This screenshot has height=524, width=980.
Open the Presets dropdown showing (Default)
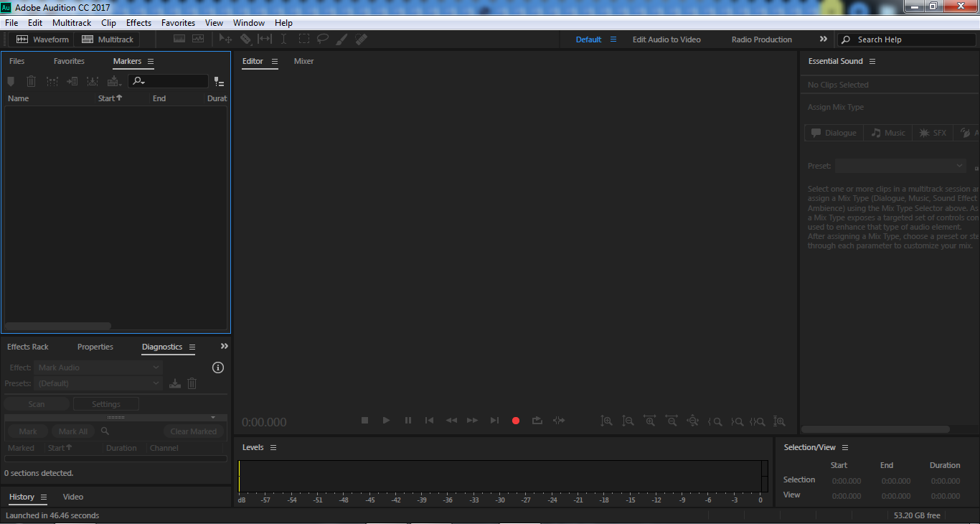[x=98, y=383]
